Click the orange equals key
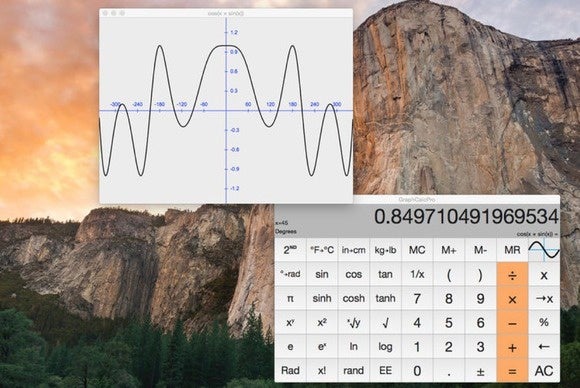 pyautogui.click(x=512, y=370)
